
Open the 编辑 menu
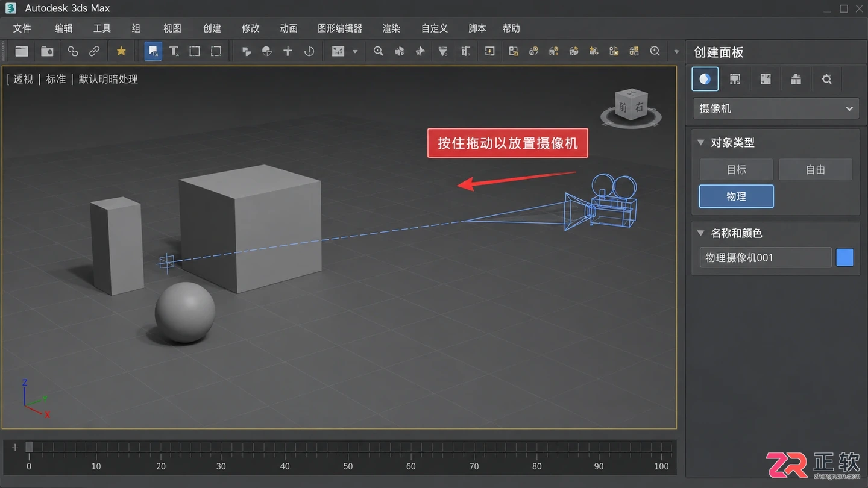[64, 28]
